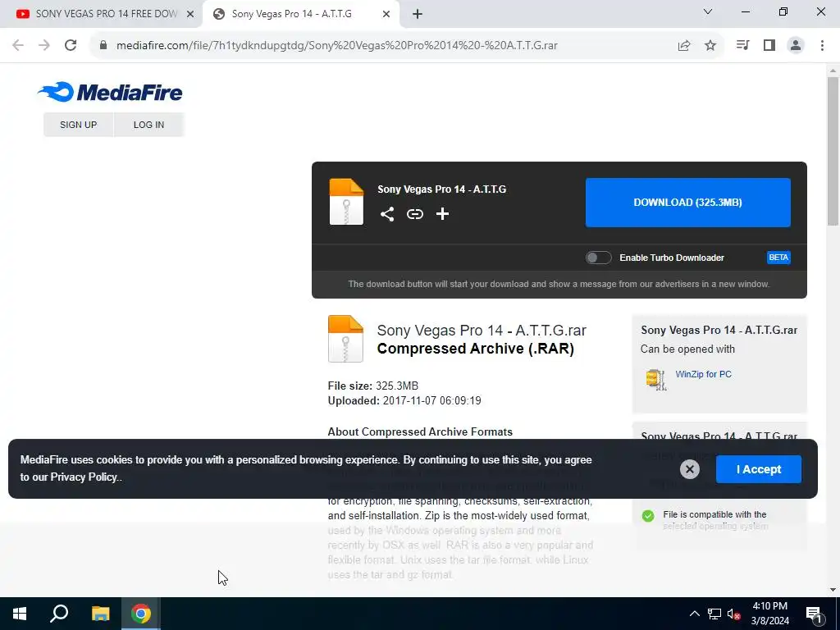The image size is (840, 630).
Task: Copy link using the chain icon
Action: [414, 214]
